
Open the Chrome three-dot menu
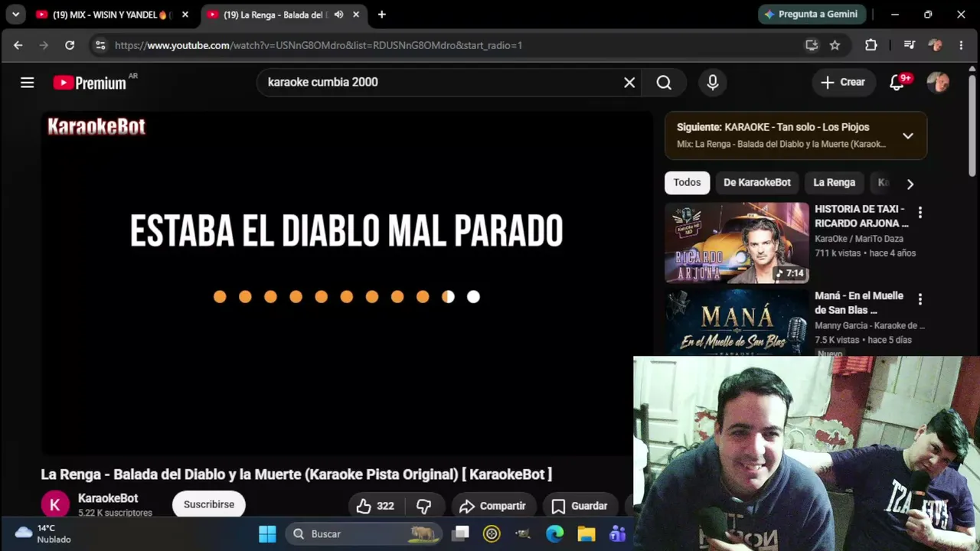(961, 45)
